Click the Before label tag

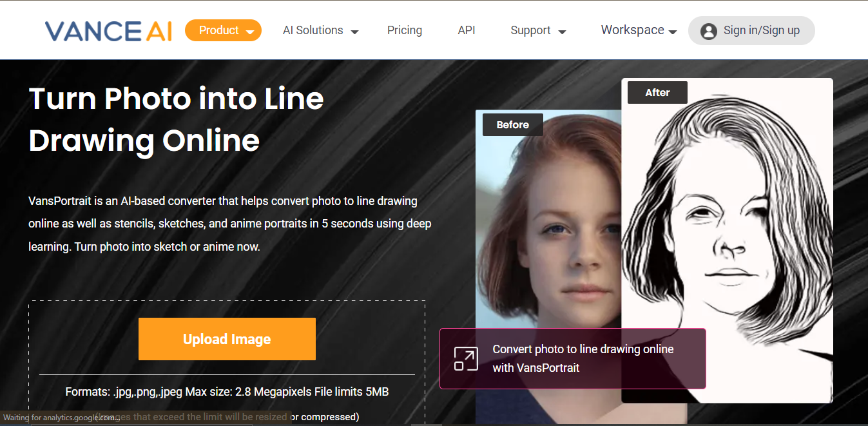(513, 125)
